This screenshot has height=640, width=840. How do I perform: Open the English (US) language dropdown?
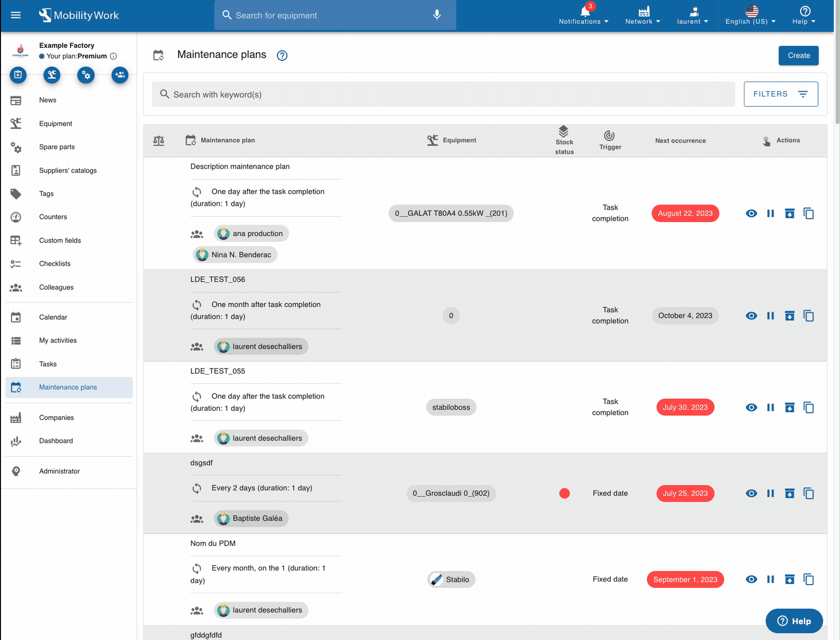click(x=750, y=15)
